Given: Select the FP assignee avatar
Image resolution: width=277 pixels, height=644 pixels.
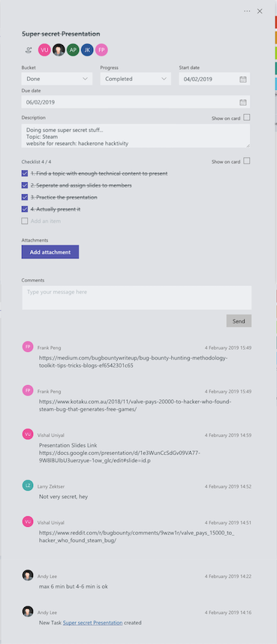Looking at the screenshot, I should coord(101,50).
